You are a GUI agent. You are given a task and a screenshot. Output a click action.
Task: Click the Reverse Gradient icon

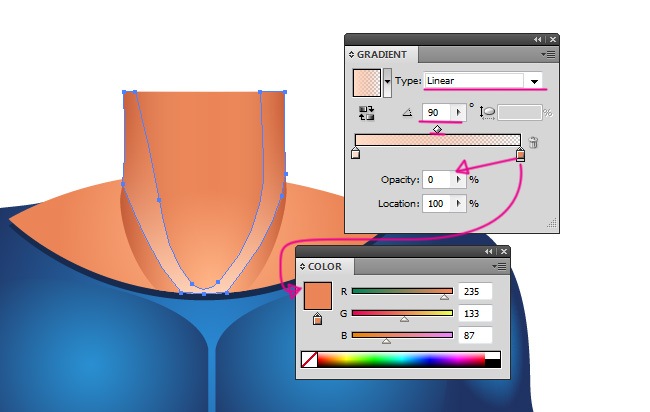tap(366, 114)
